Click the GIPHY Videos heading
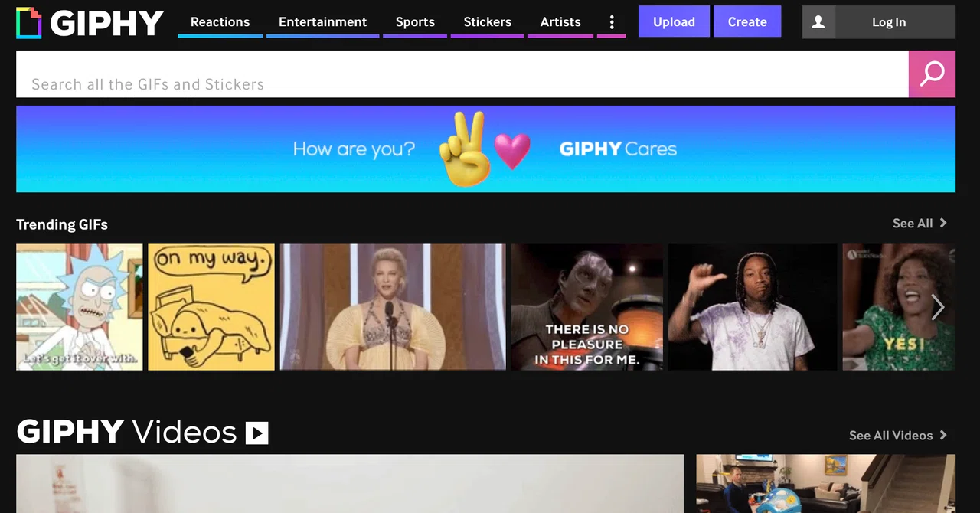This screenshot has width=980, height=513. click(x=126, y=432)
